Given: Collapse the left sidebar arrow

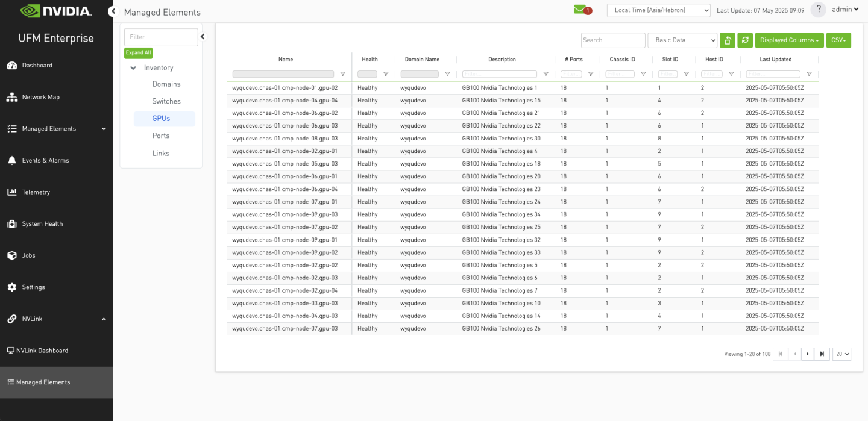Looking at the screenshot, I should tap(112, 11).
